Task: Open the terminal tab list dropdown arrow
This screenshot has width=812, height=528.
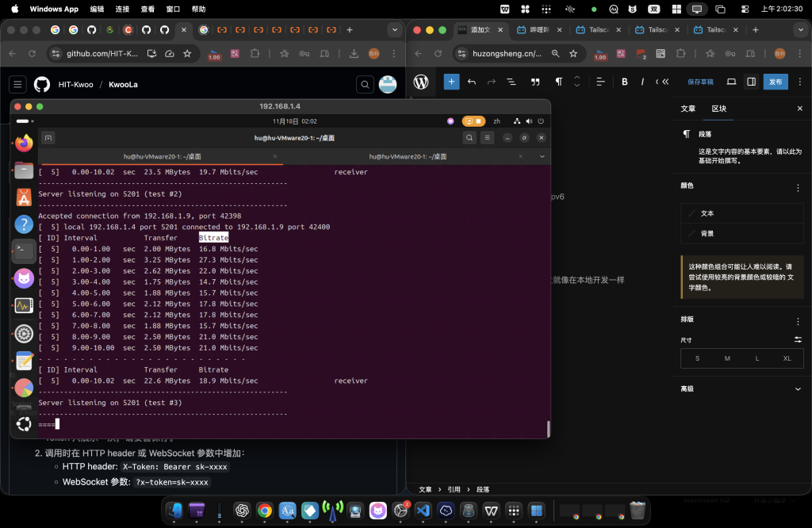Action: pos(542,157)
